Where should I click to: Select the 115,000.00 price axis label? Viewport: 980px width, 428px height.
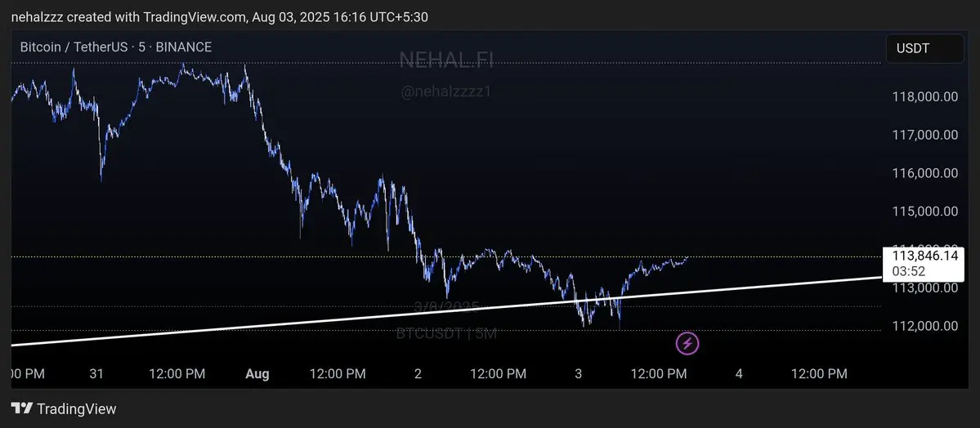(x=924, y=212)
